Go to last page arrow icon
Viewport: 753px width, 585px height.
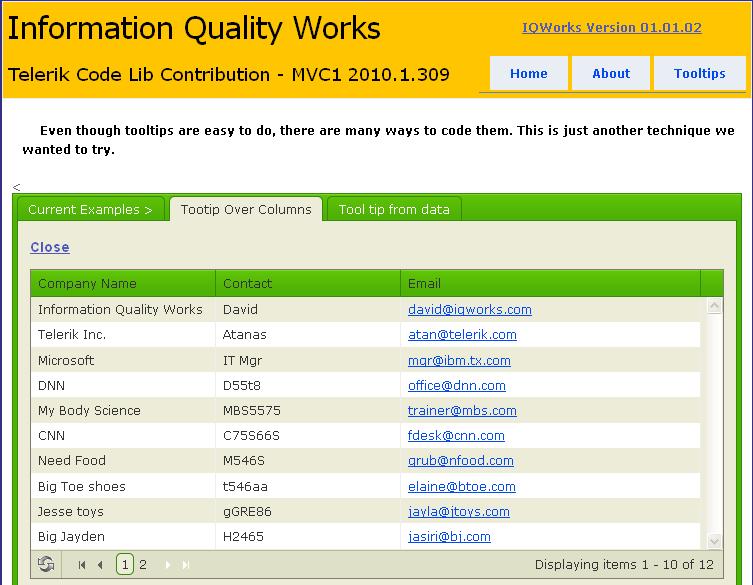pos(186,565)
